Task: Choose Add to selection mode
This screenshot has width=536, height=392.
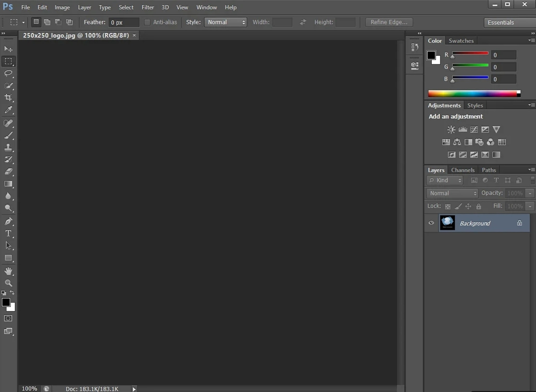Action: point(47,22)
